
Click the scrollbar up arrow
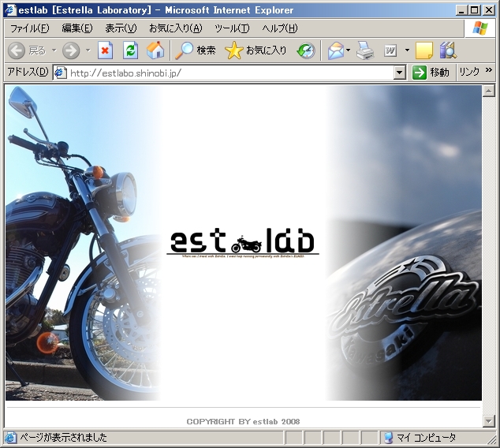point(488,91)
